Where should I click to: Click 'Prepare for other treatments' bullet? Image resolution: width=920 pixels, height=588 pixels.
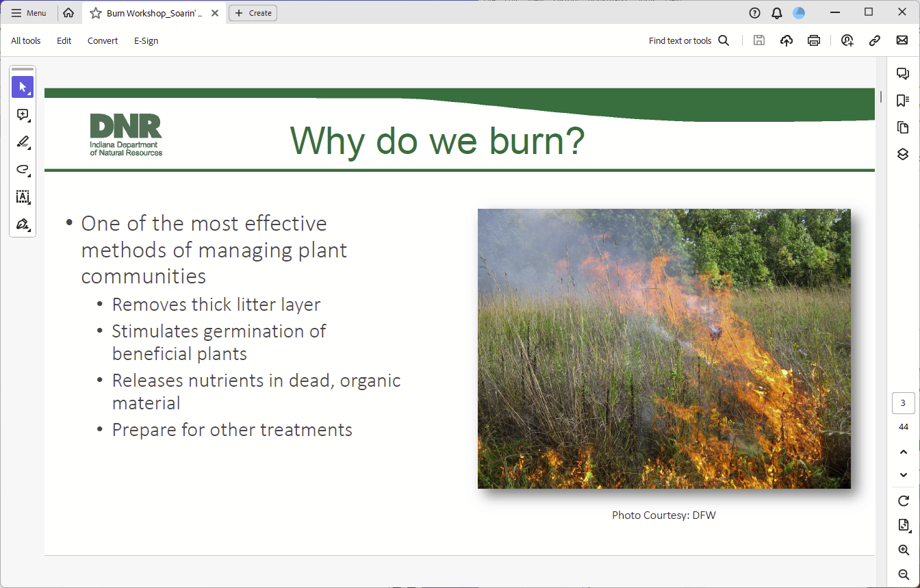click(x=232, y=430)
